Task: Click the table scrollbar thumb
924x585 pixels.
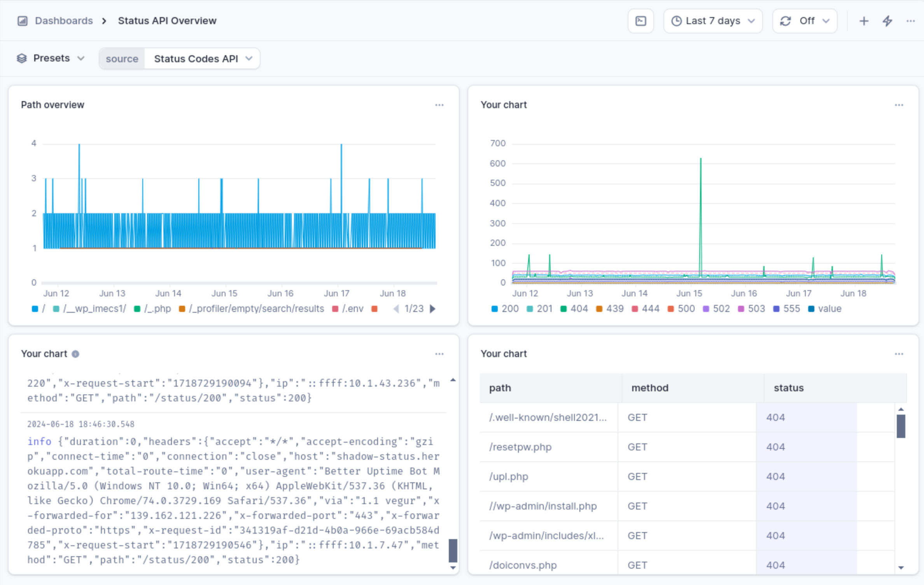Action: click(901, 426)
